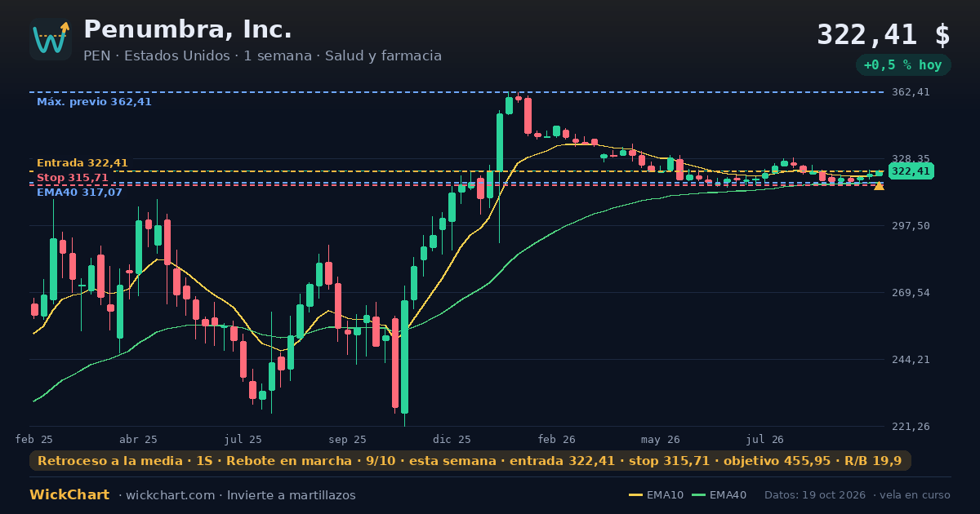Click the WickChart brand name in the footer
This screenshot has width=980, height=514.
tap(69, 495)
